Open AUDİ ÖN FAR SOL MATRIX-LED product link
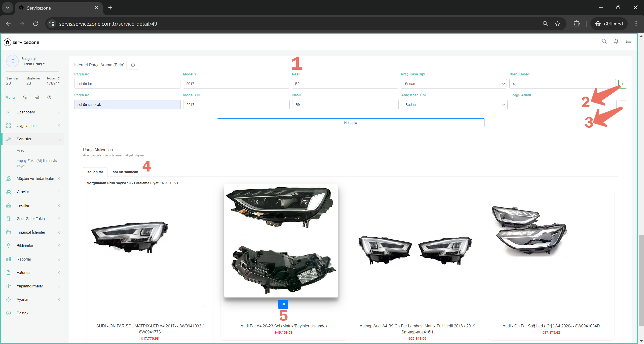 click(150, 329)
